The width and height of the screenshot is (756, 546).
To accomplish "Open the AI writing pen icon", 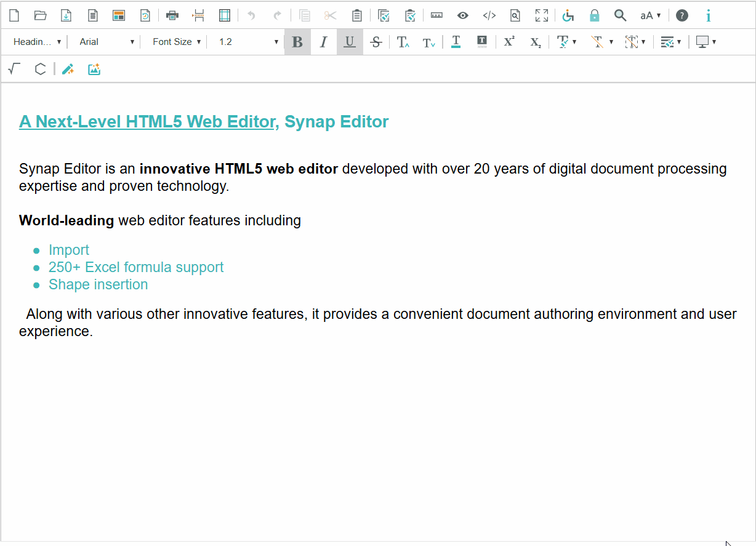I will [68, 69].
